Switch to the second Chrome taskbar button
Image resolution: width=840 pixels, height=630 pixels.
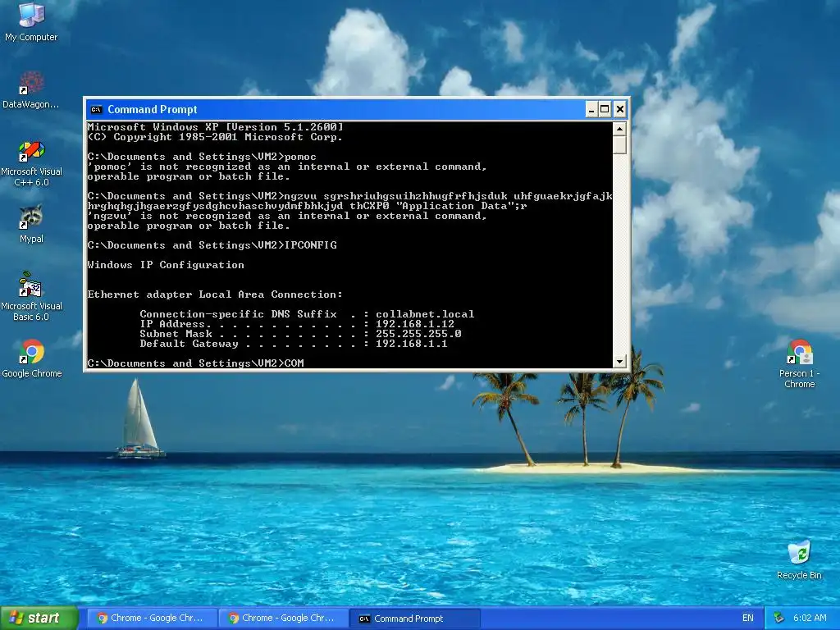pyautogui.click(x=283, y=618)
